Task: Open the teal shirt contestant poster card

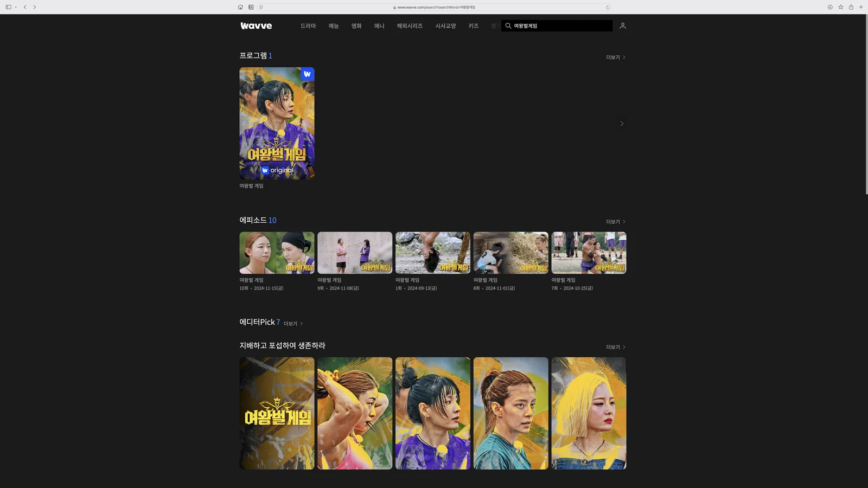Action: point(511,413)
